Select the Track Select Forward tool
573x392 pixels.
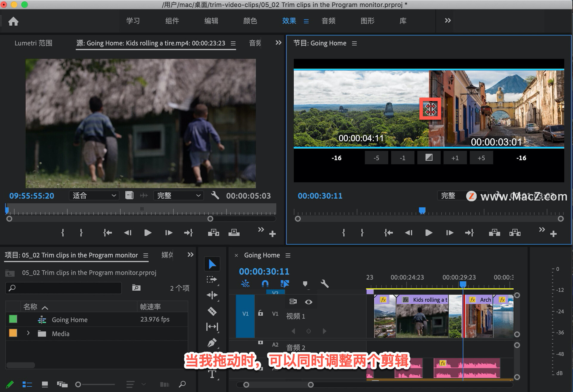pos(212,279)
